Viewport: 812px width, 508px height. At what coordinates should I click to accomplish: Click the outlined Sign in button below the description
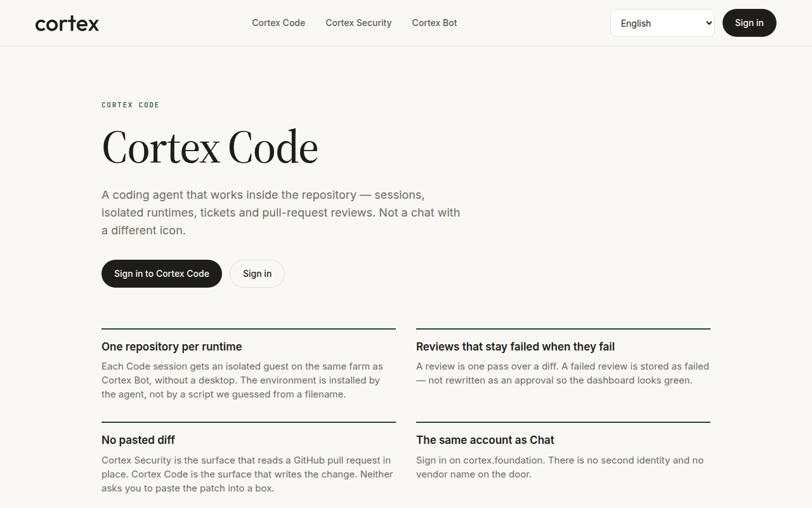coord(257,274)
